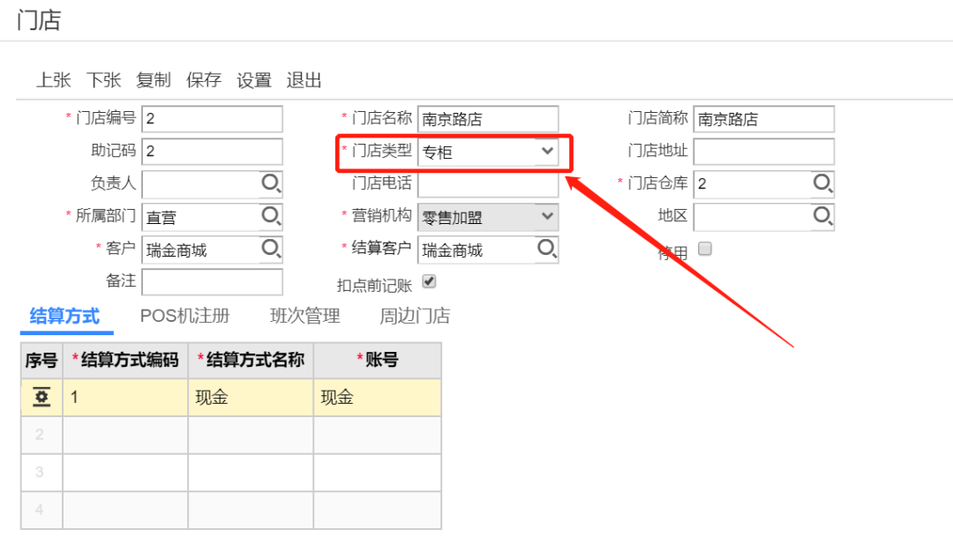953x560 pixels.
Task: Toggle the 扣点前记账 checkbox
Action: 429,281
